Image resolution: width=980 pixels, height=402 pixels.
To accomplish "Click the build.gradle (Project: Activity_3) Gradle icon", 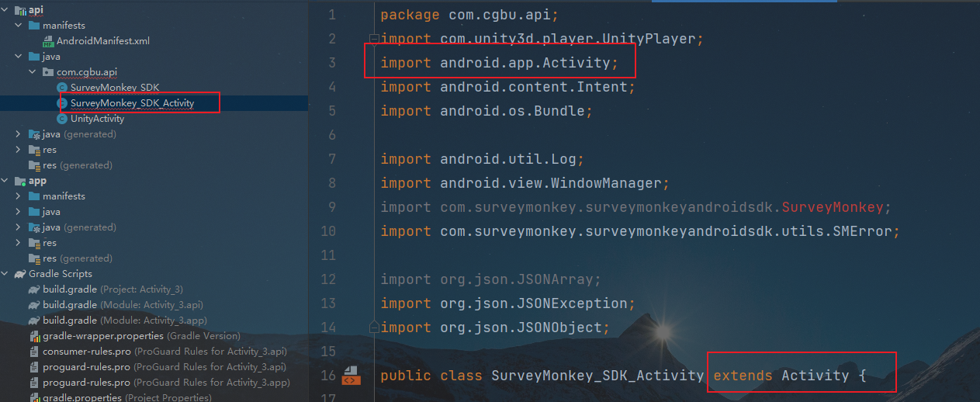I will coord(34,289).
